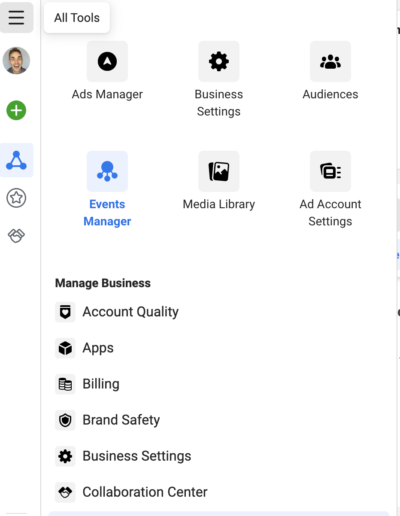Click the All Tools label
This screenshot has height=516, width=400.
point(77,18)
